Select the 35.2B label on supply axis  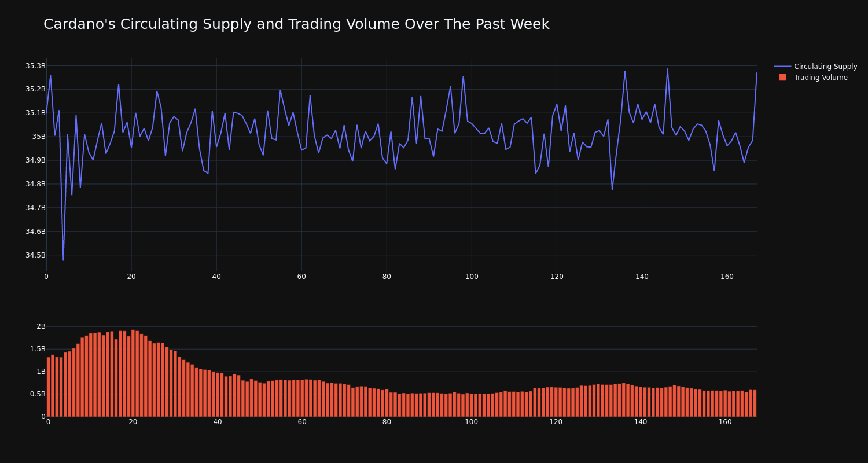click(x=35, y=89)
